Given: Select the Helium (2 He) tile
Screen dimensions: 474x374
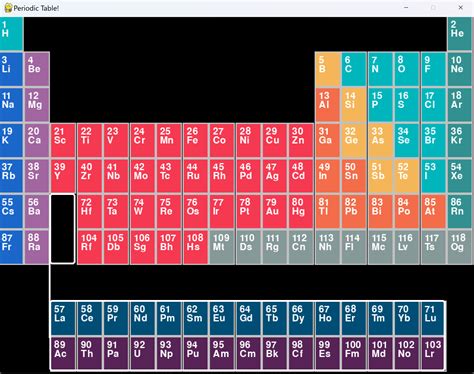Looking at the screenshot, I should click(460, 34).
